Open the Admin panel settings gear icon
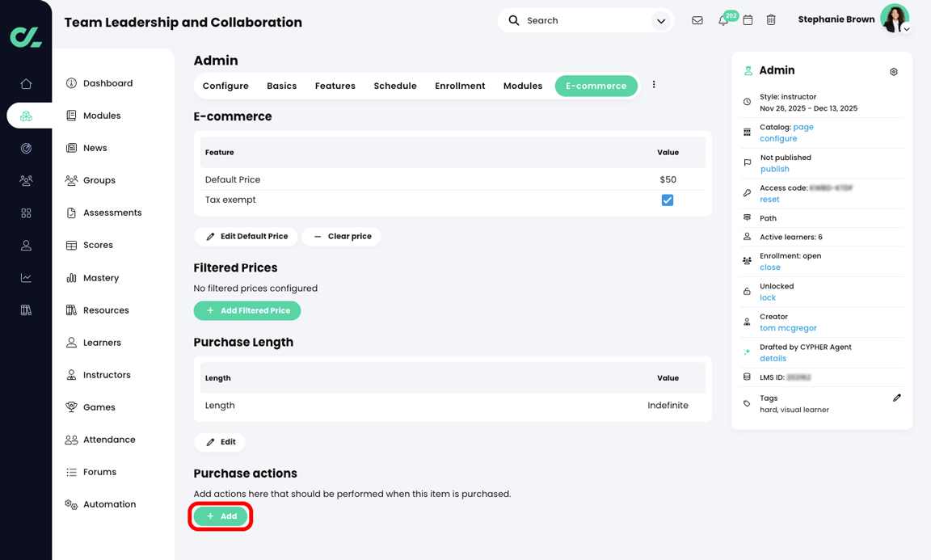This screenshot has height=560, width=931. click(894, 71)
